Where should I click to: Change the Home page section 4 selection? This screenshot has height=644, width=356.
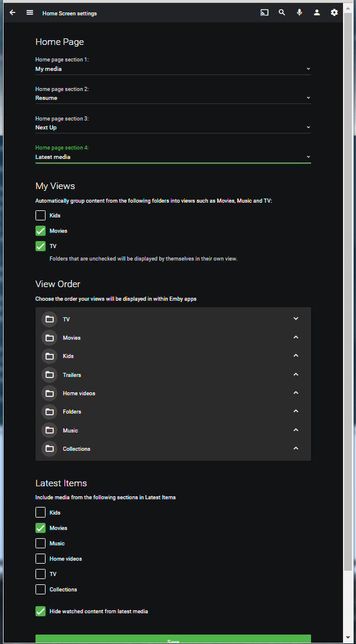pos(173,157)
